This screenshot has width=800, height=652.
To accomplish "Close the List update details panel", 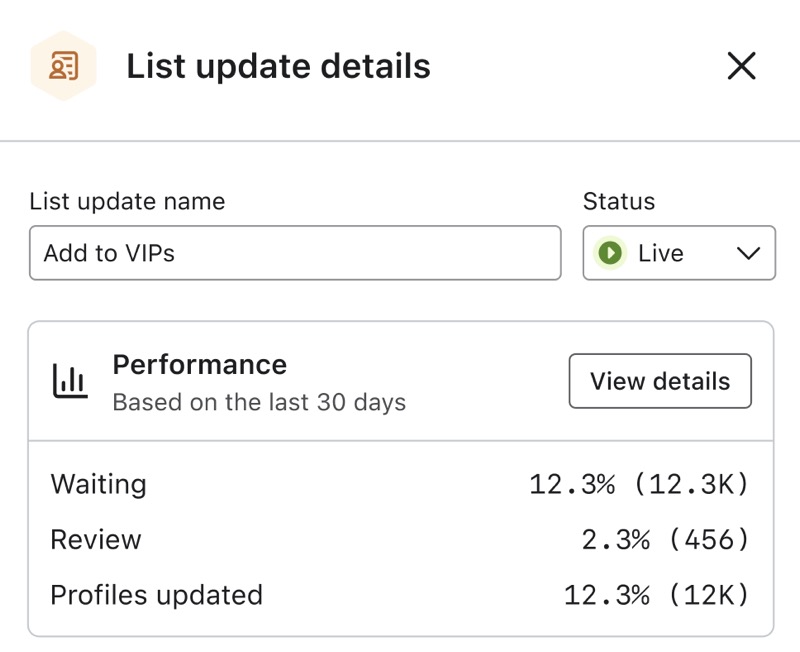I will pos(741,67).
